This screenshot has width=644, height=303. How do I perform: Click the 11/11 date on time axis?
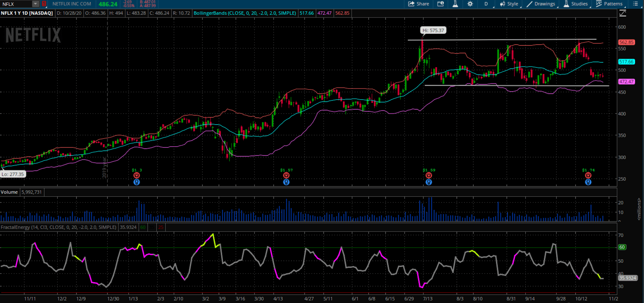(30, 299)
